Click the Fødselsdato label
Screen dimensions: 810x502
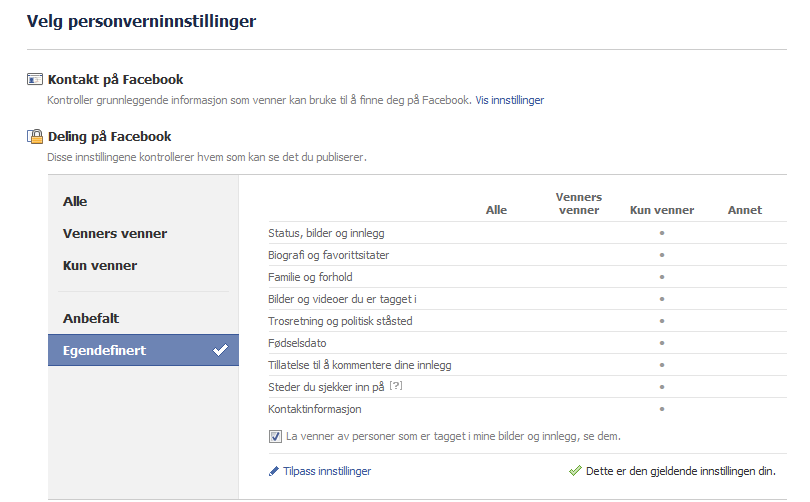[297, 343]
